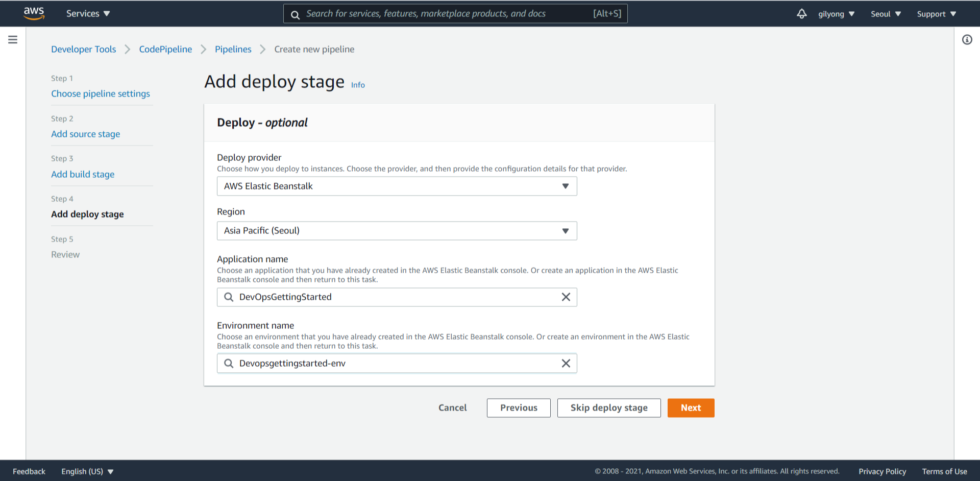Click the Application name input DevOpsGettingStarted
Screen dimensions: 980x481
pos(397,297)
